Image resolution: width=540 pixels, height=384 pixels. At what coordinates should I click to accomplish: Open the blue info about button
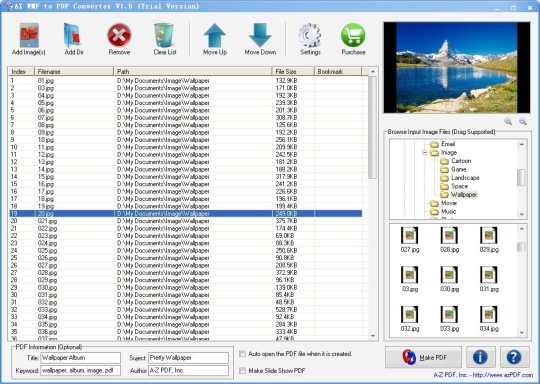480,357
